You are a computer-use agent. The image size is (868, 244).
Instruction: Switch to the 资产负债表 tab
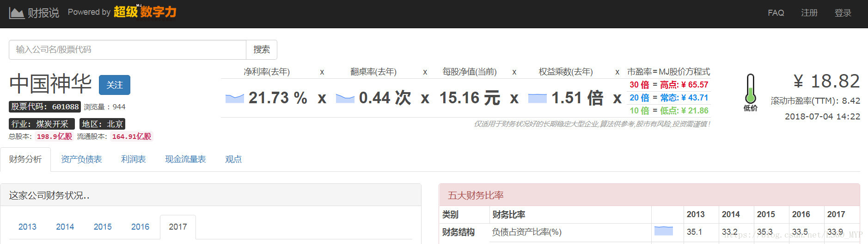[81, 159]
